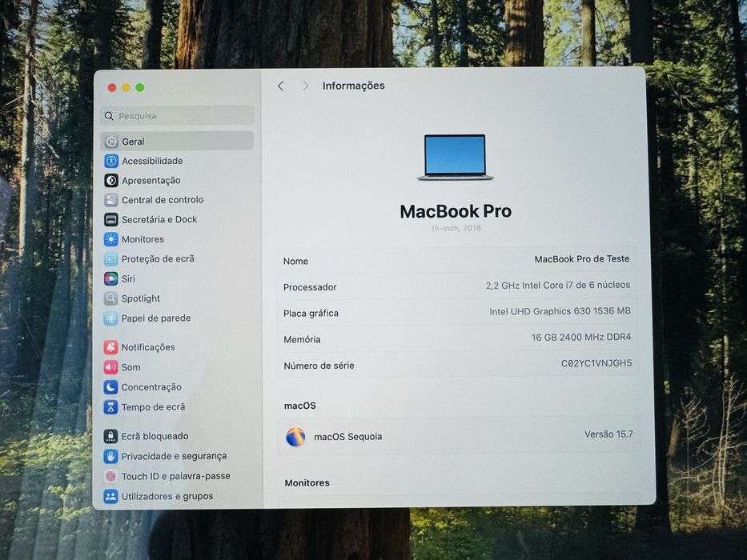The width and height of the screenshot is (747, 560).
Task: Select the Secretária e Dock icon
Action: point(111,219)
